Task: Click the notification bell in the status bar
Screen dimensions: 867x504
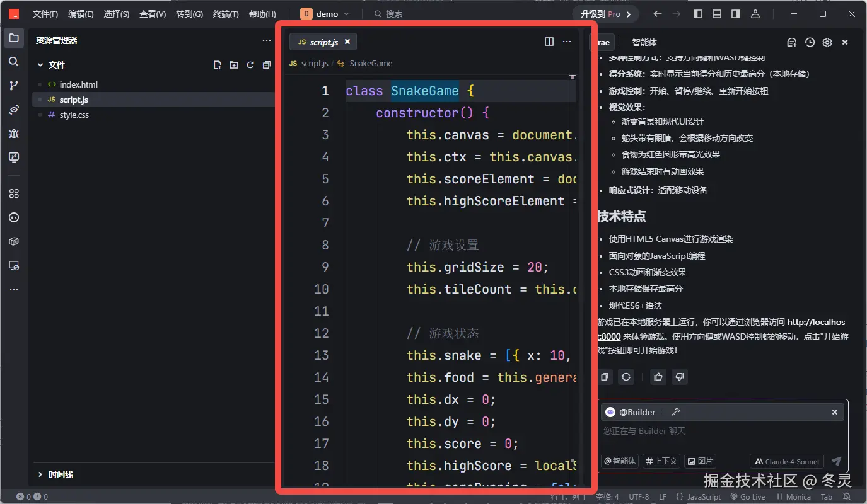Action: tap(847, 497)
